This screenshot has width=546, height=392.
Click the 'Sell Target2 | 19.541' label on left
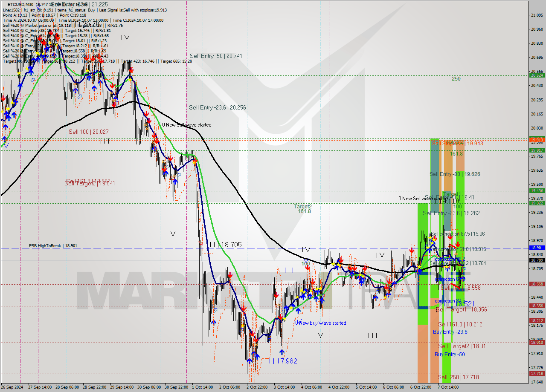(x=90, y=184)
